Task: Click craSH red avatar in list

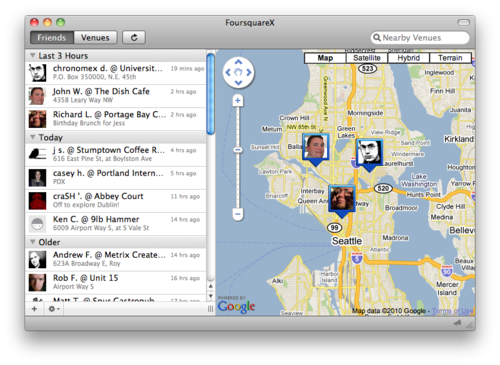Action: (x=37, y=201)
